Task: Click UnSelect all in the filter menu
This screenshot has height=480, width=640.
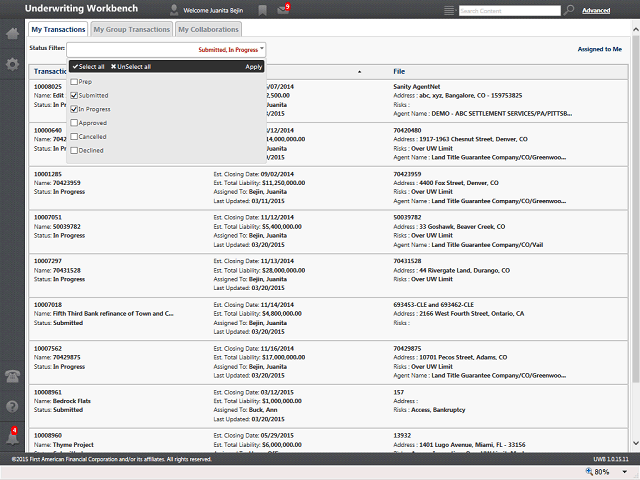Action: (x=131, y=67)
